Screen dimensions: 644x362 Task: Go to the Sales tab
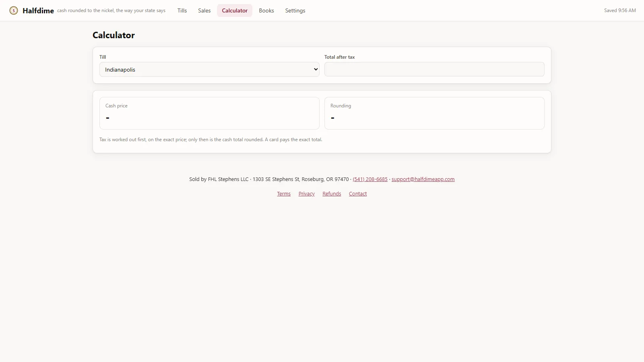pos(204,10)
